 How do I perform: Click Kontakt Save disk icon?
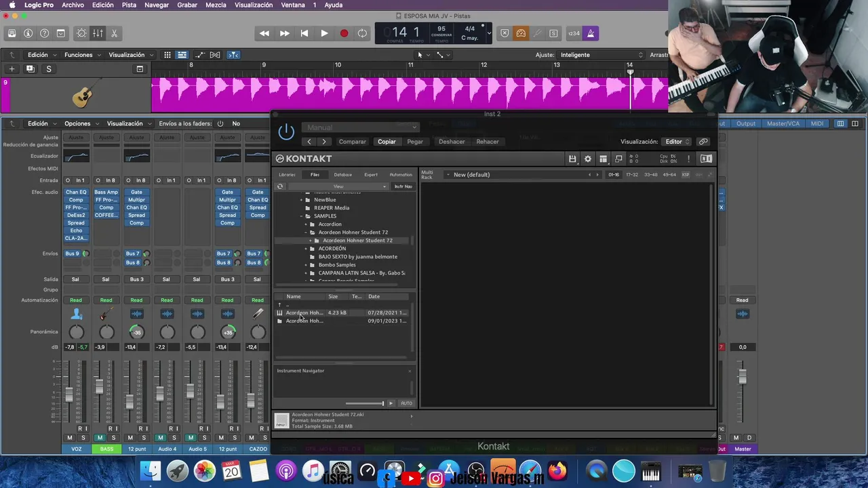click(572, 159)
